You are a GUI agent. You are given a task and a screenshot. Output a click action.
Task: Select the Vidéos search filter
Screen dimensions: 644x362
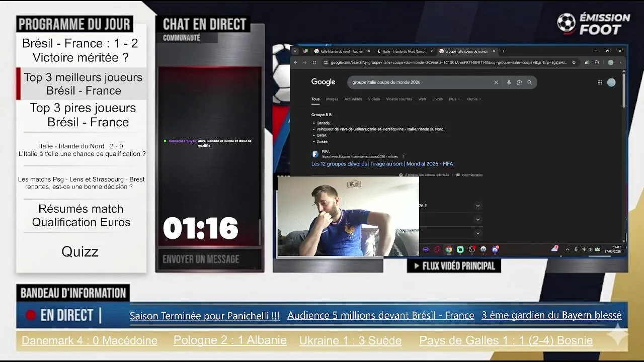click(x=374, y=99)
